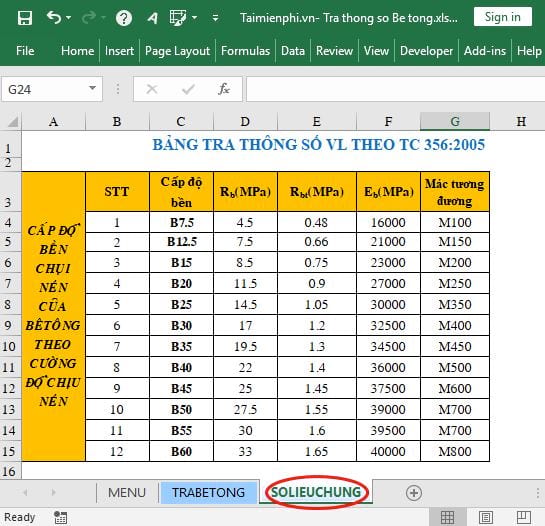Select the SOLIEUCHUNG sheet tab
Viewport: 545px width, 526px height.
pos(316,492)
